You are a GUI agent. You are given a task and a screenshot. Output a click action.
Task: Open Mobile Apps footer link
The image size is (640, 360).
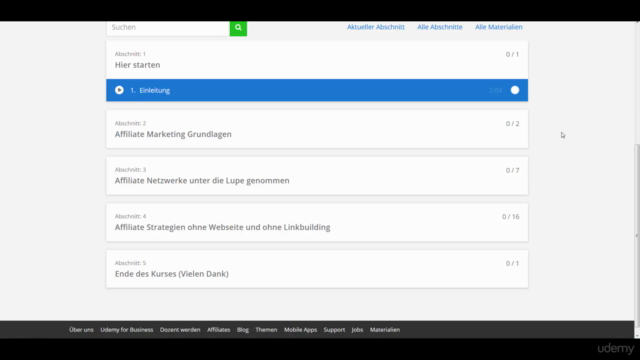[x=300, y=330]
